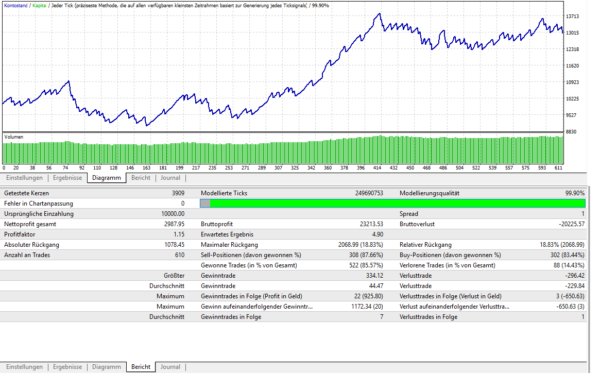Click 'Bruttoverlust' label
This screenshot has width=600, height=389.
pyautogui.click(x=417, y=224)
